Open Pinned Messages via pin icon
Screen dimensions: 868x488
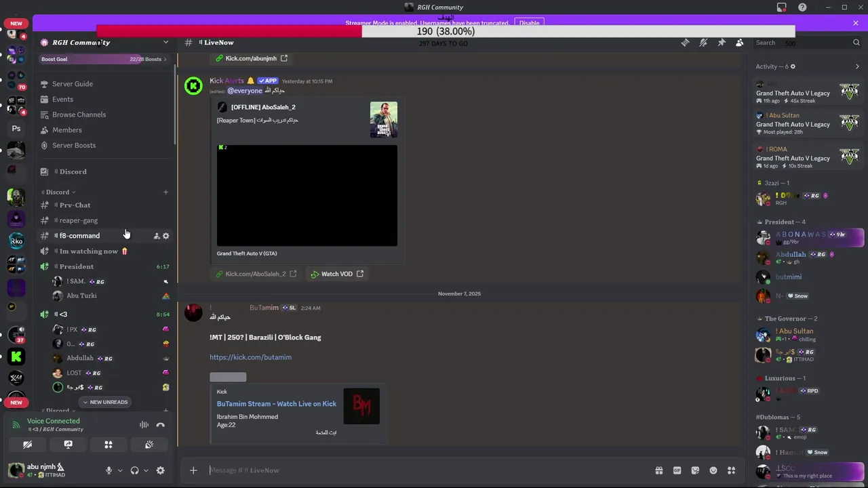pyautogui.click(x=722, y=43)
